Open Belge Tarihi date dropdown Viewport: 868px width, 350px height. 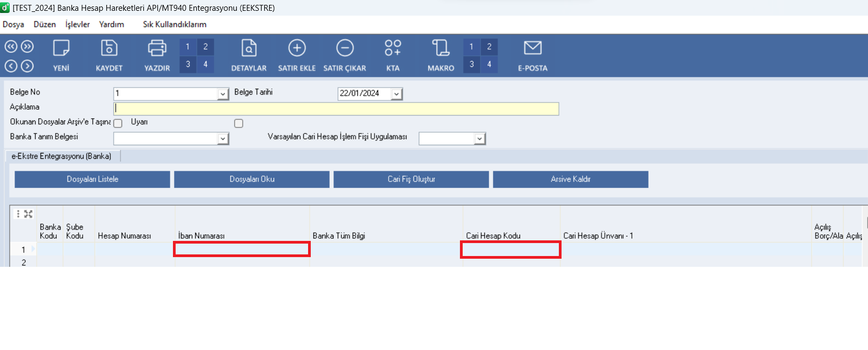pos(397,94)
